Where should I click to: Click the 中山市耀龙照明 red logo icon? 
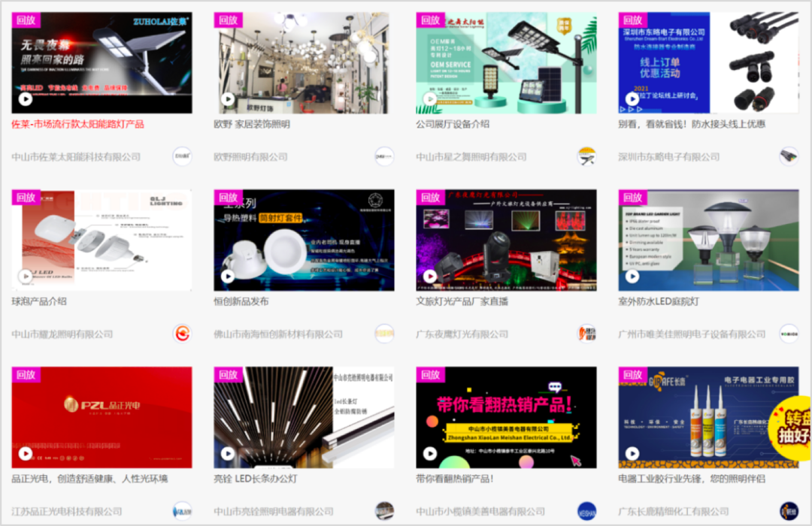pos(182,334)
